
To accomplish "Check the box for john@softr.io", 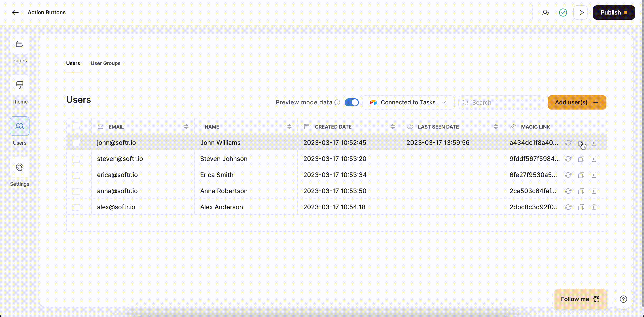I will coord(76,143).
